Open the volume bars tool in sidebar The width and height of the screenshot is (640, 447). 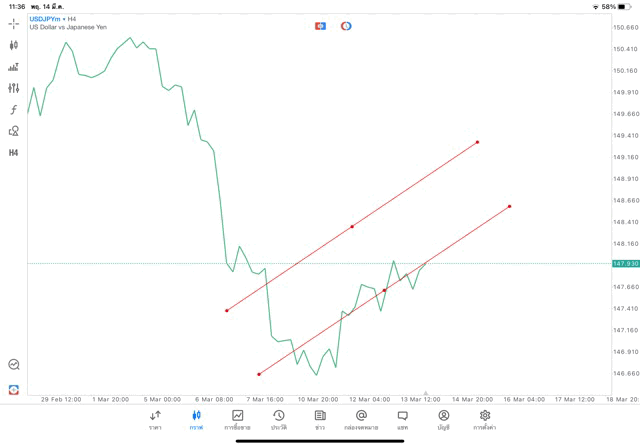(14, 67)
